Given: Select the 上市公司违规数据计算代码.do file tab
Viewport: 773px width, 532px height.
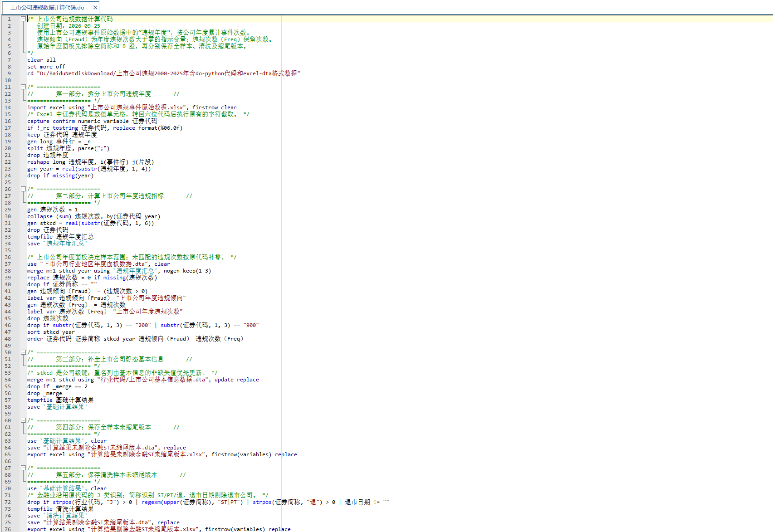Looking at the screenshot, I should click(x=48, y=7).
